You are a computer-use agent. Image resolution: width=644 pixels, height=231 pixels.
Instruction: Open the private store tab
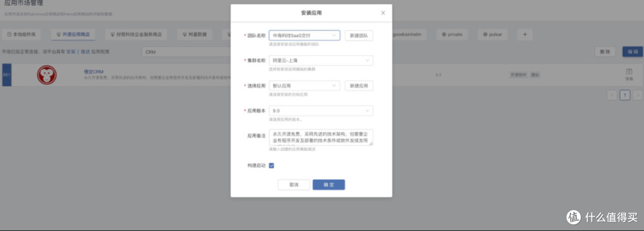click(452, 35)
